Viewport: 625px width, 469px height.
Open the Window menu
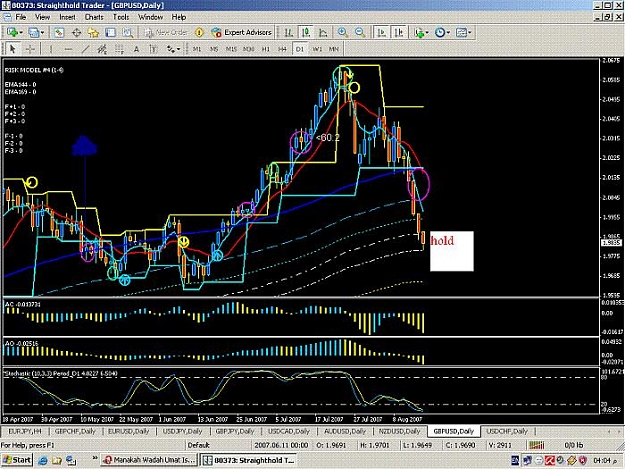[x=150, y=17]
